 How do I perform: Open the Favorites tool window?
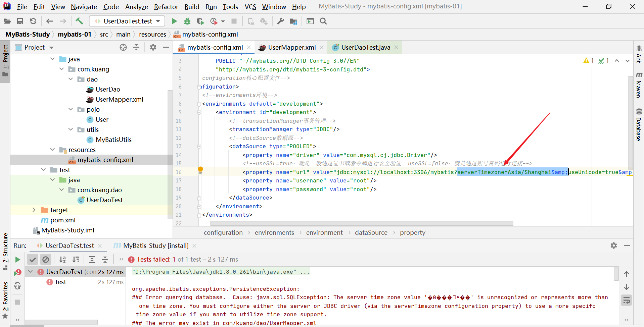point(5,300)
